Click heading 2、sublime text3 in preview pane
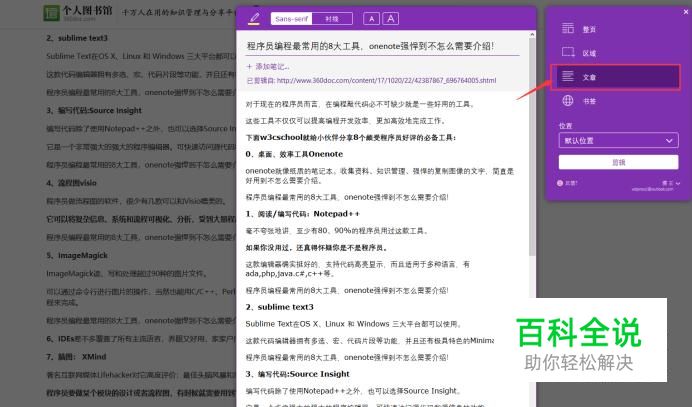The height and width of the screenshot is (407, 692). pos(279,307)
